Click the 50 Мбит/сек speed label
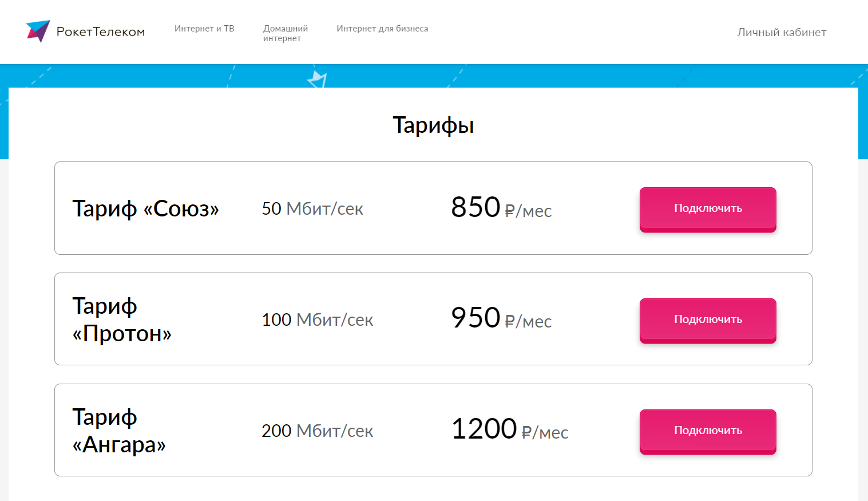 [312, 209]
